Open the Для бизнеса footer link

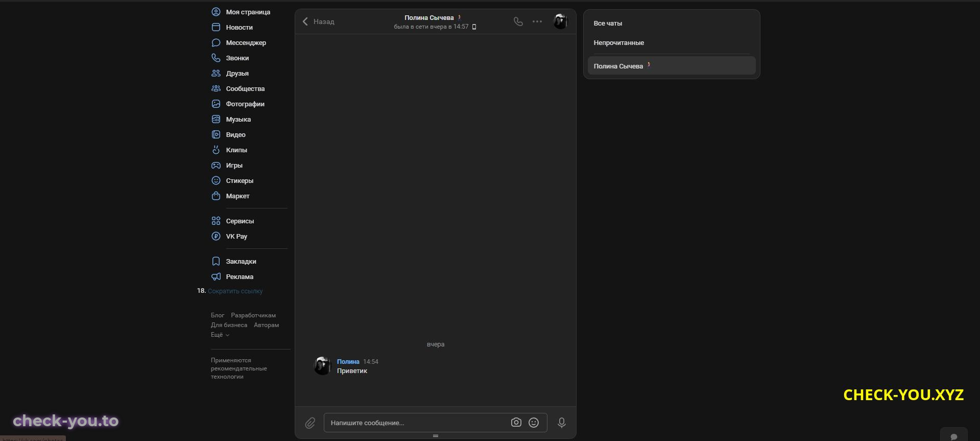click(x=229, y=325)
